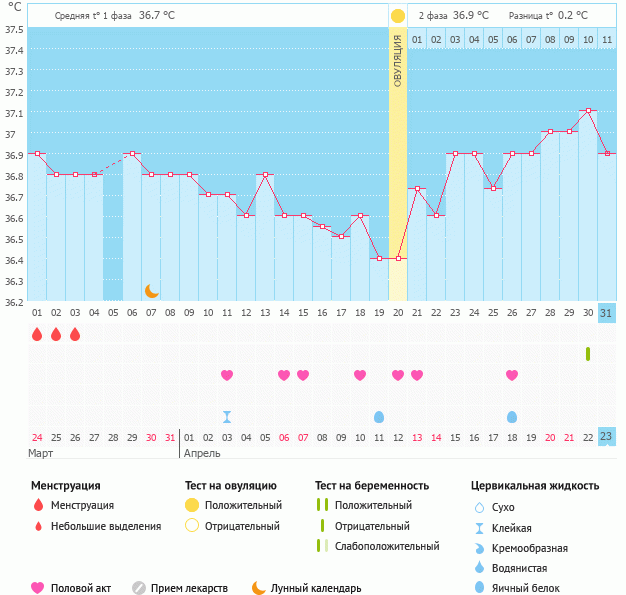This screenshot has width=626, height=595.
Task: Click the green pregnancy test mark on day 30
Action: [x=588, y=354]
